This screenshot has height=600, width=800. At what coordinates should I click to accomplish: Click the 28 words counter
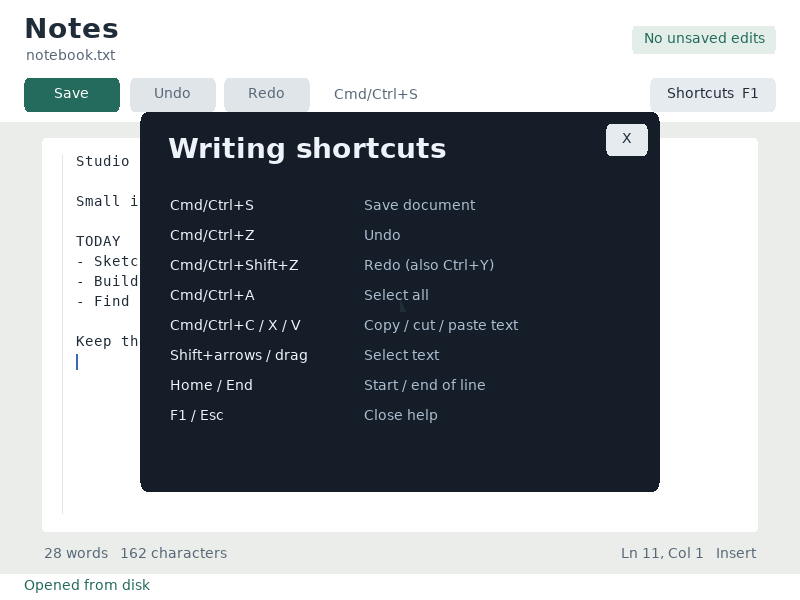[76, 553]
